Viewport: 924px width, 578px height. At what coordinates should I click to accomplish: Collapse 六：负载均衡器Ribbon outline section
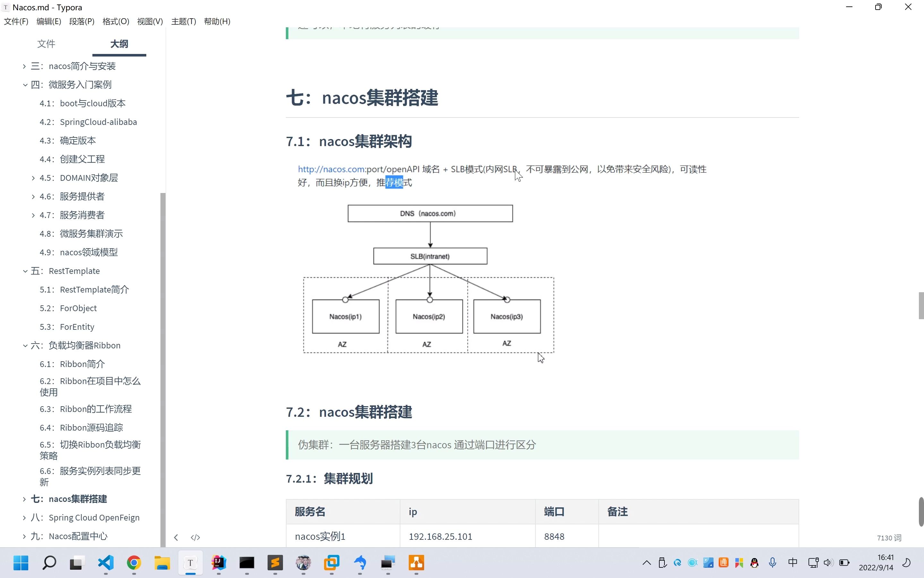click(x=25, y=346)
